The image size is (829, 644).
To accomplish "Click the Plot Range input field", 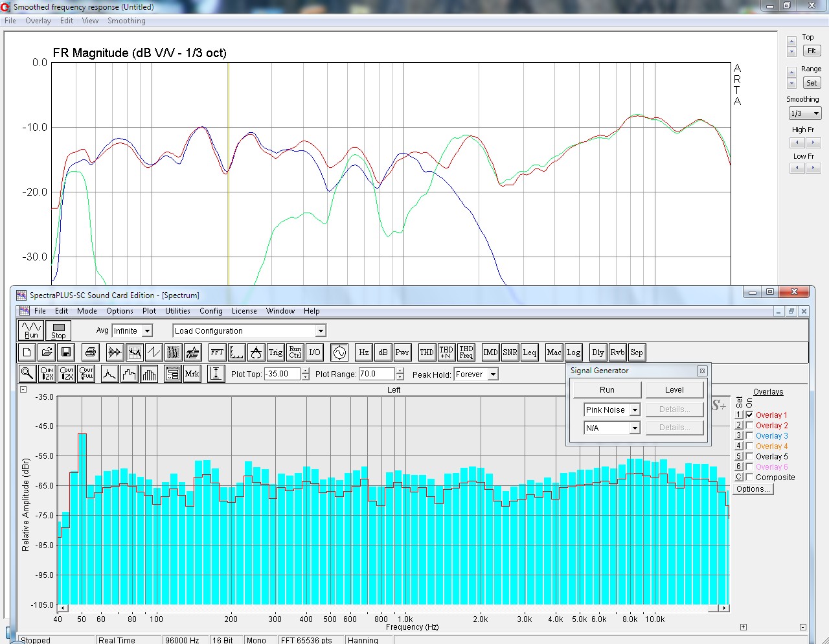I will [376, 374].
